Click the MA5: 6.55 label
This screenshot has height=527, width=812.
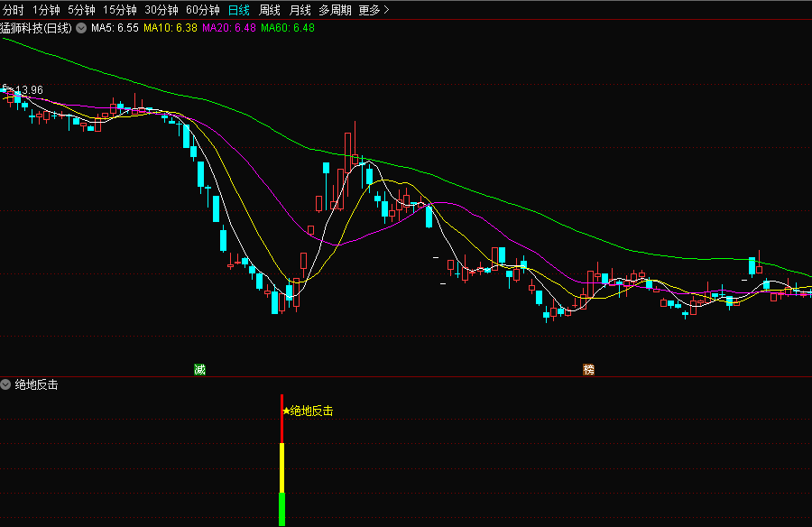(x=115, y=28)
